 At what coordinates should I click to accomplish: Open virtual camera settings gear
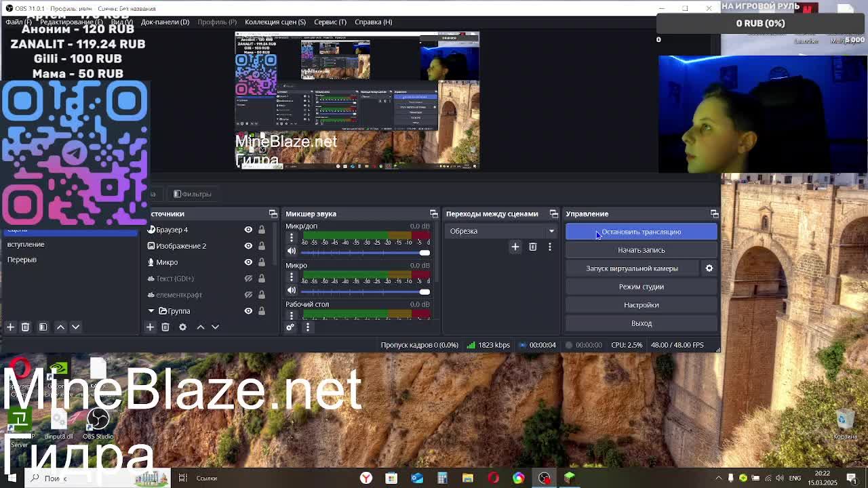(x=709, y=268)
